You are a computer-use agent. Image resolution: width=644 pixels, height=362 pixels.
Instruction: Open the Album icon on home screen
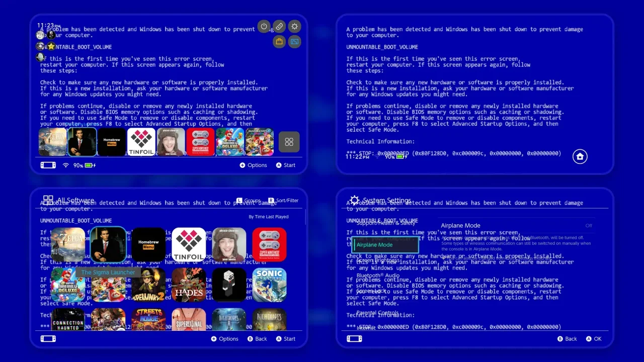tap(295, 41)
